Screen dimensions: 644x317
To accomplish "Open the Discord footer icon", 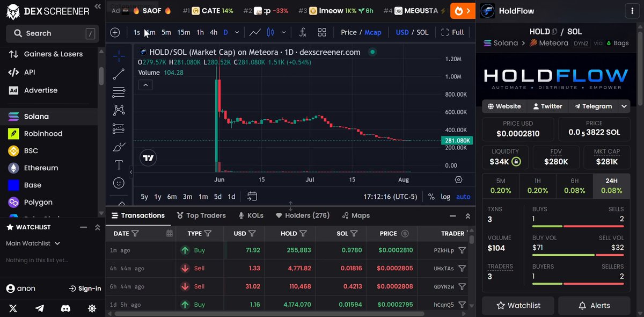I will pyautogui.click(x=65, y=308).
